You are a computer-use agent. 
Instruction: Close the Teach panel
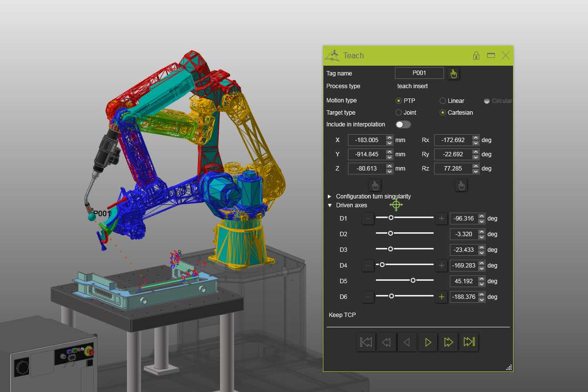point(506,56)
